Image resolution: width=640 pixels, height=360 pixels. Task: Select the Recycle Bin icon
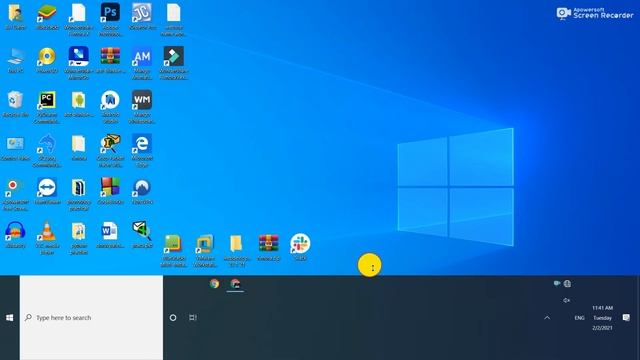coord(16,104)
